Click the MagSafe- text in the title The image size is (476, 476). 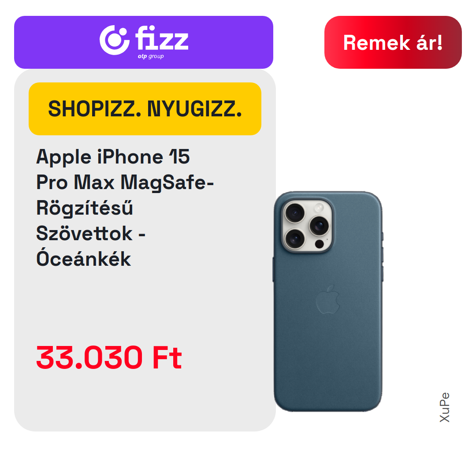tap(167, 183)
